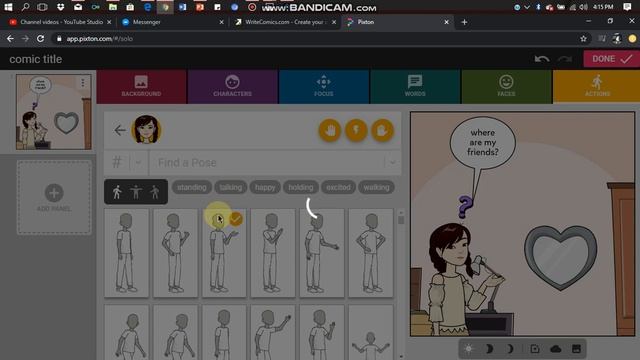Click the DONE button
This screenshot has height=360, width=640.
tap(611, 59)
